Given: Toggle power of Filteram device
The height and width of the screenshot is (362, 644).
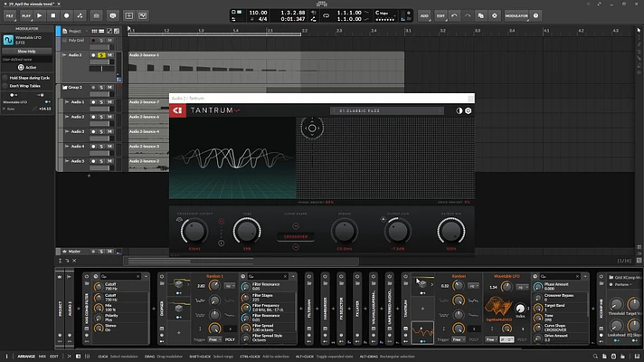Looking at the screenshot, I should [308, 277].
